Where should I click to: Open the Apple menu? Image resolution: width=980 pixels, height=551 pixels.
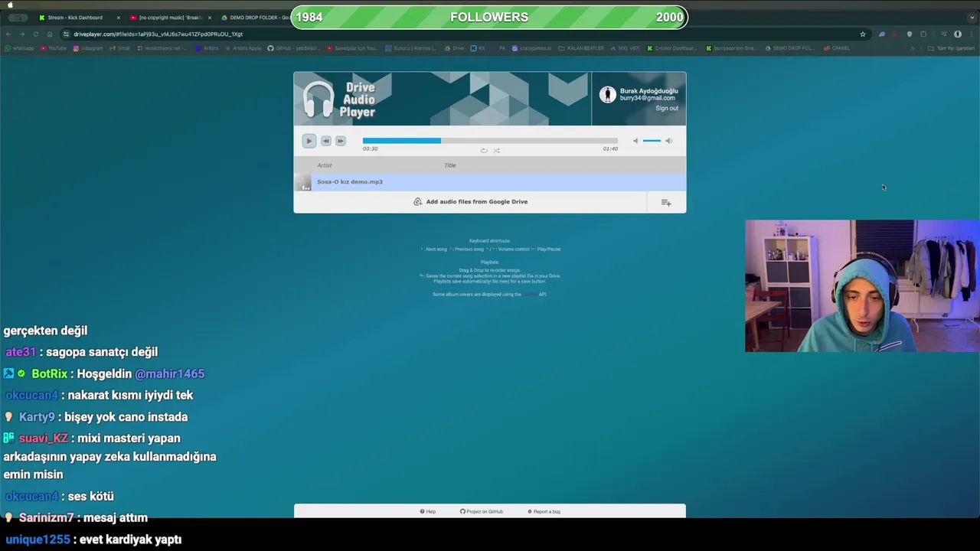coord(10,5)
